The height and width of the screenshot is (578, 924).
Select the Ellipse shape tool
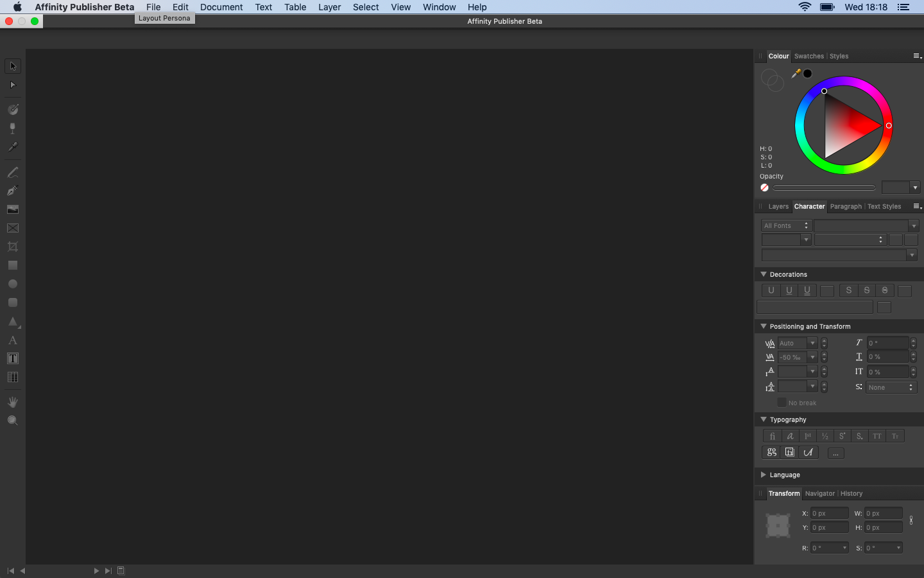point(13,284)
